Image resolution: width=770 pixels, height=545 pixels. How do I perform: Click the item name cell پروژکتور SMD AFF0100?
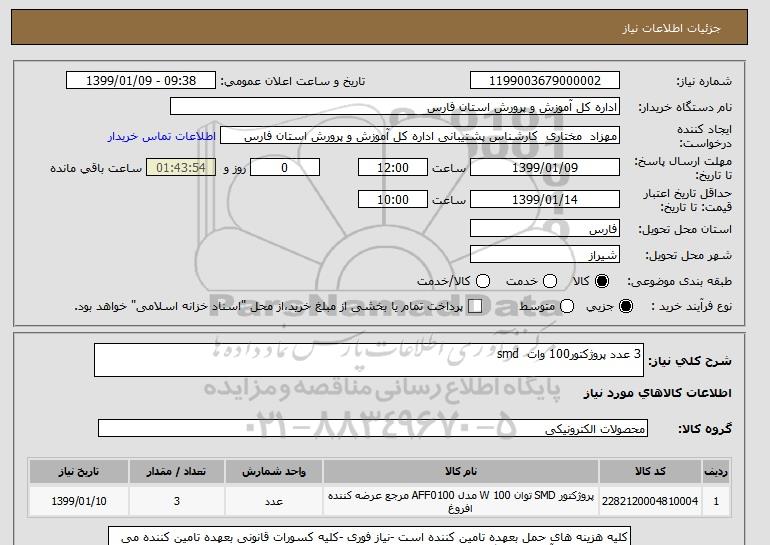point(461,501)
